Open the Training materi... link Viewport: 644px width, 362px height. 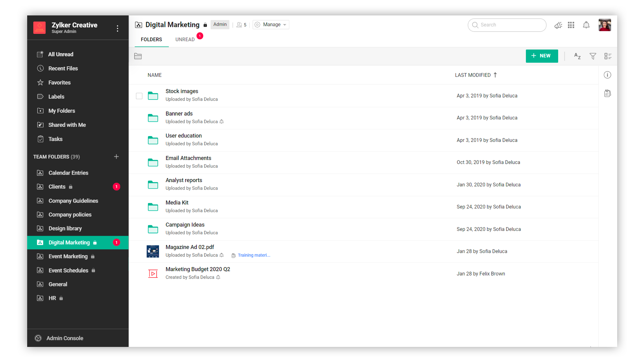coord(254,255)
